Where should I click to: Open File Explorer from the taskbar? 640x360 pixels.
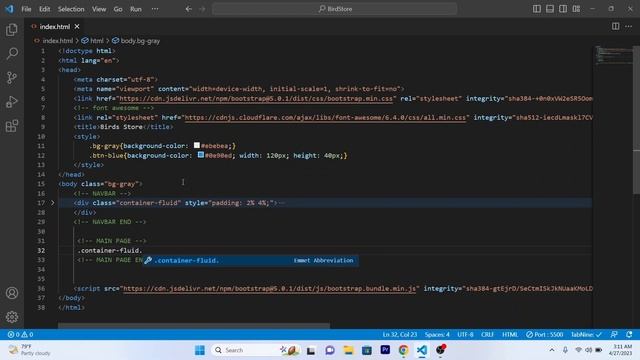tap(348, 350)
